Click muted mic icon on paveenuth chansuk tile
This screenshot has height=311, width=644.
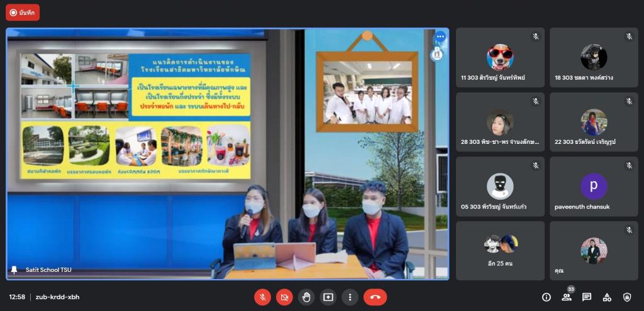tap(629, 165)
